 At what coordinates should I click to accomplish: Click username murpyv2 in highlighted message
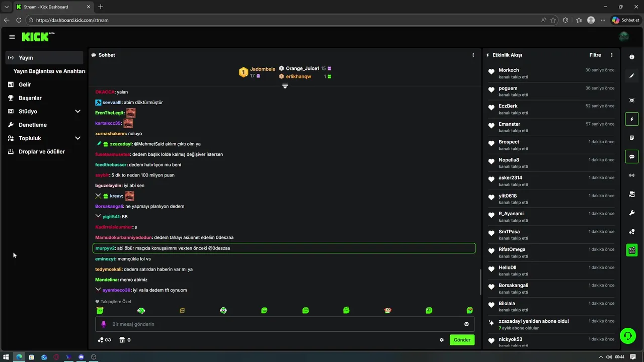105,248
